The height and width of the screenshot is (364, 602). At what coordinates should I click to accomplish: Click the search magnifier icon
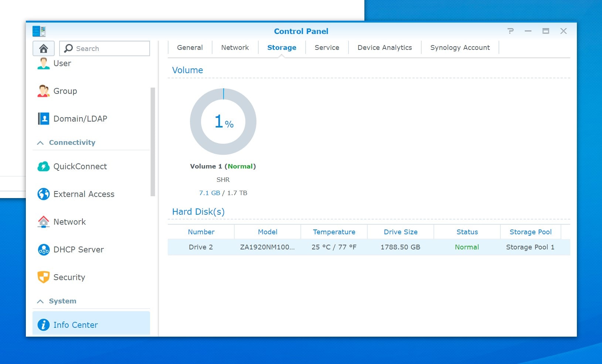coord(68,48)
